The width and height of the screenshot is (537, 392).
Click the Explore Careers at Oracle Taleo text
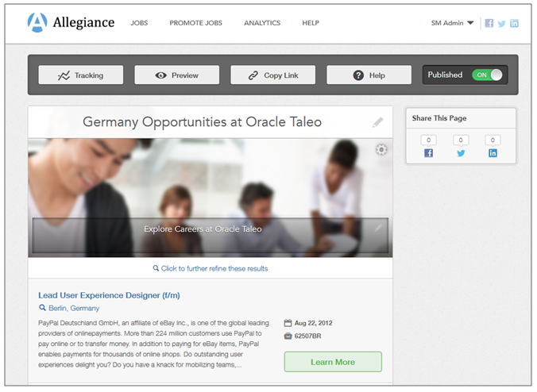203,229
